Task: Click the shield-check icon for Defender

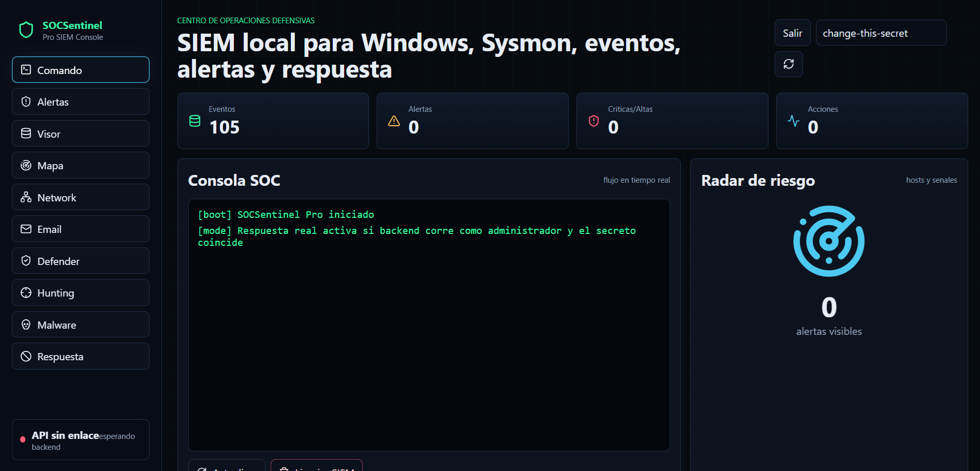Action: coord(26,261)
